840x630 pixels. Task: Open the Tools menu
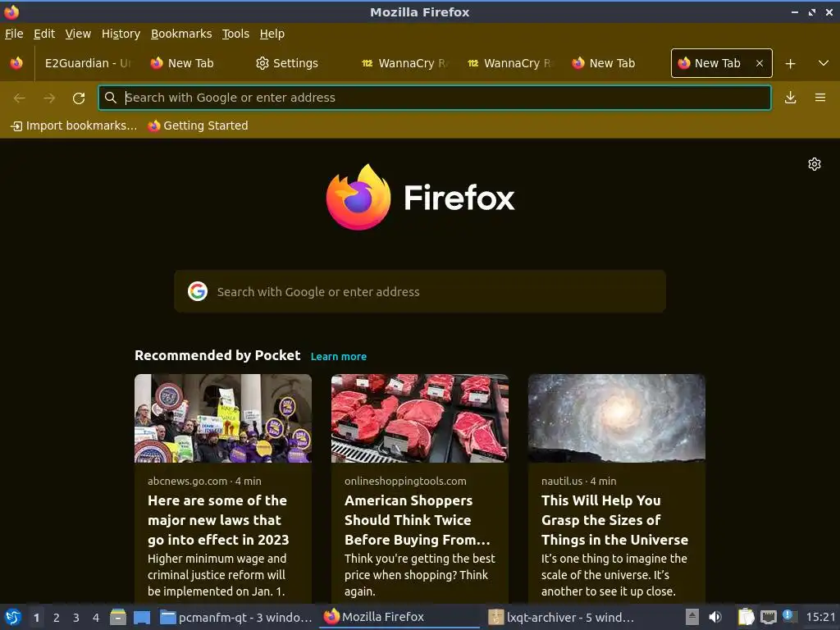(x=235, y=34)
